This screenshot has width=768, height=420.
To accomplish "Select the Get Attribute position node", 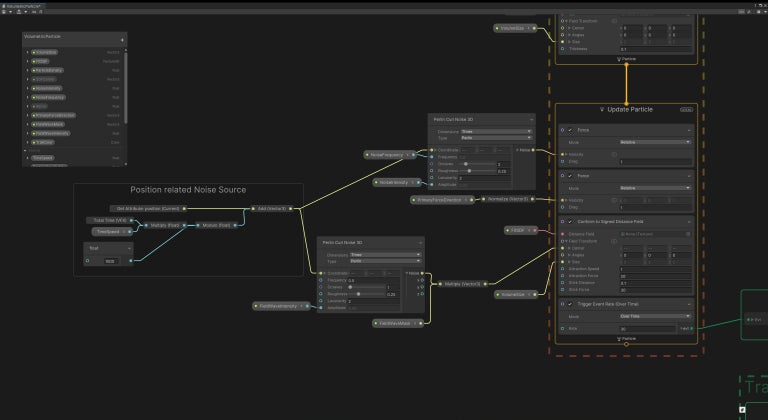I will pyautogui.click(x=148, y=208).
